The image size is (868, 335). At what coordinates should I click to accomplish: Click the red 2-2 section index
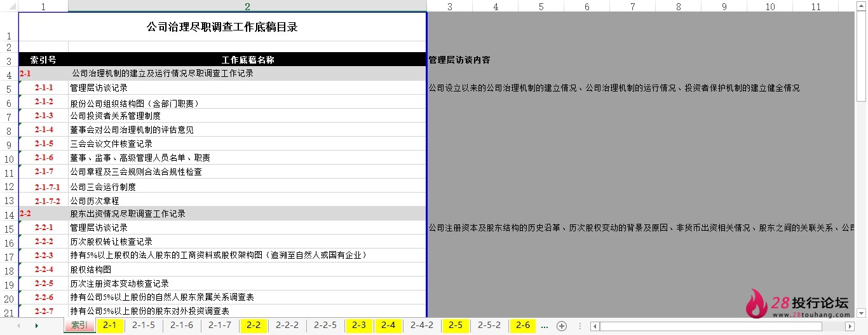25,214
